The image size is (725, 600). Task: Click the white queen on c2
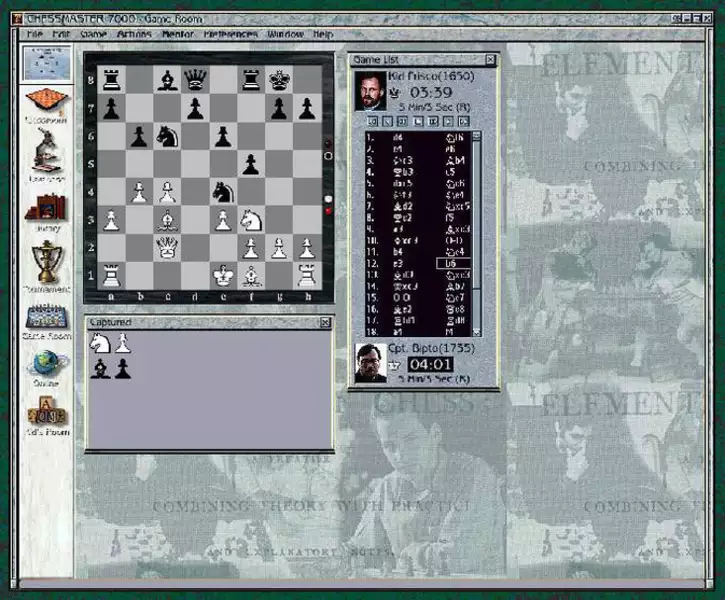(167, 247)
